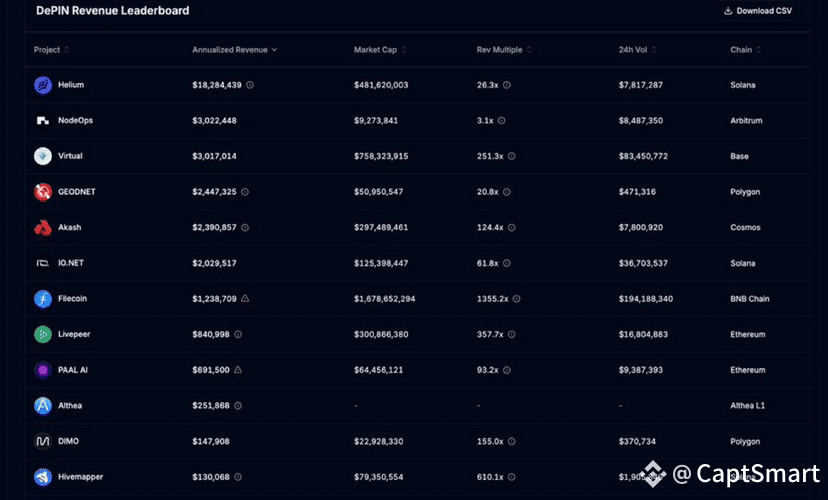Open the Virtual project name
This screenshot has width=828, height=500.
[70, 156]
